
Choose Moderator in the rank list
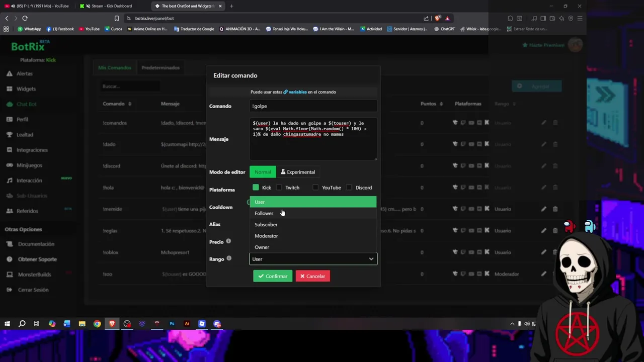[x=313, y=236]
